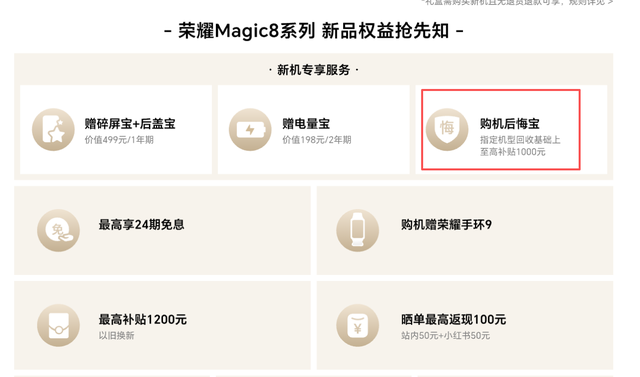Viewport: 640px width, 377px height.
Task: Click the battery charge icon
Action: 250,130
